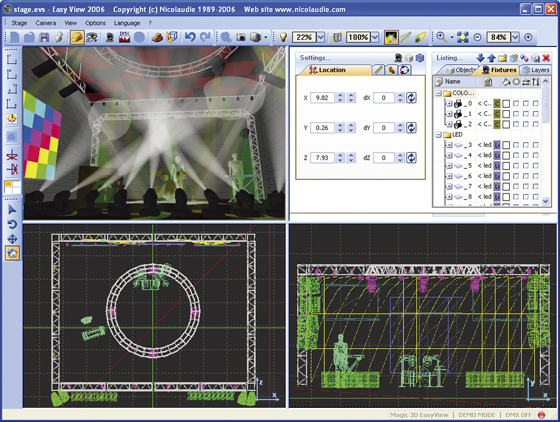Click the light bulb brightness icon
Screen dimensions: 560x422
point(283,37)
